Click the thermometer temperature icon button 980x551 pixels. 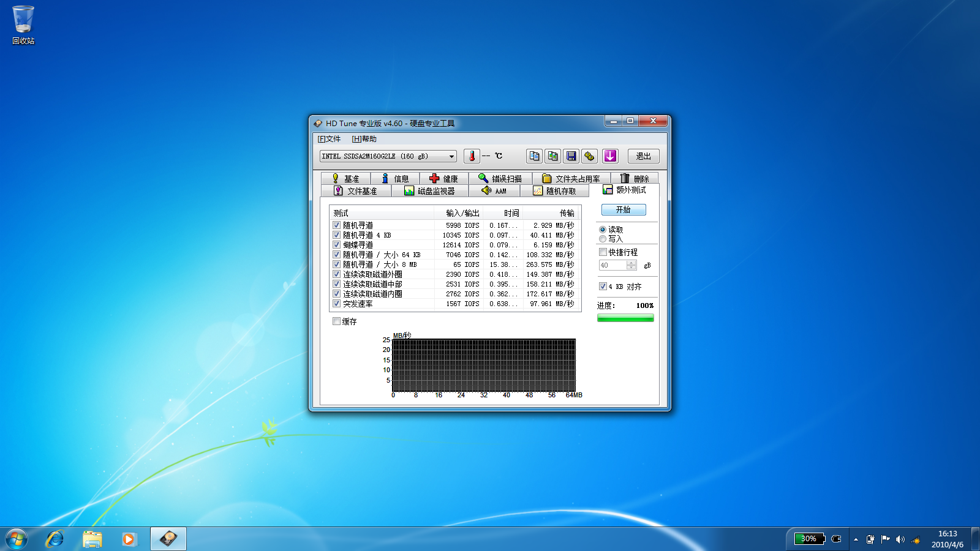(472, 156)
